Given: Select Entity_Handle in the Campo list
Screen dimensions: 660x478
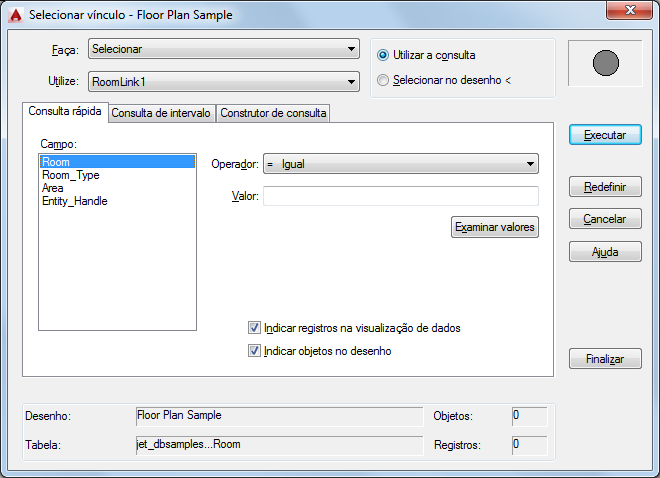Looking at the screenshot, I should click(x=75, y=201).
